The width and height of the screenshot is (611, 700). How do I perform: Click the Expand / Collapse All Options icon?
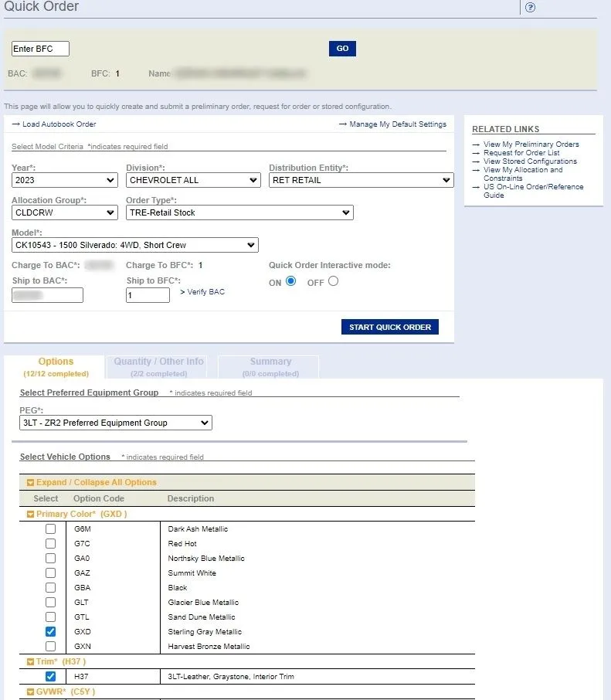point(30,483)
